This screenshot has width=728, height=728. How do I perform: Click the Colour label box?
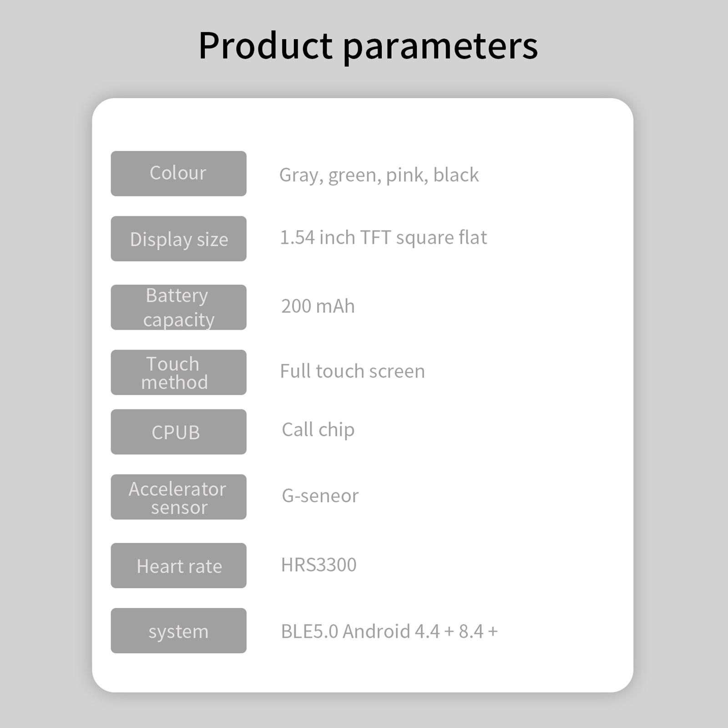click(x=178, y=173)
